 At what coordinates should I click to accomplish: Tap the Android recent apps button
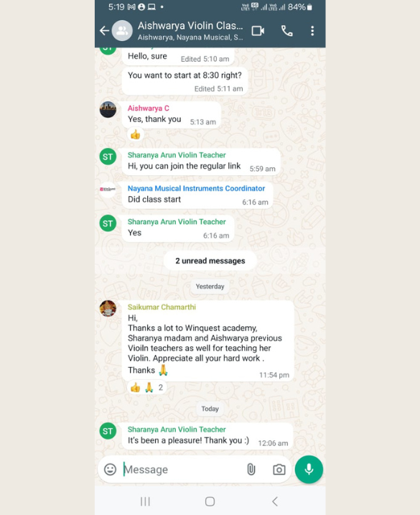[x=145, y=501]
